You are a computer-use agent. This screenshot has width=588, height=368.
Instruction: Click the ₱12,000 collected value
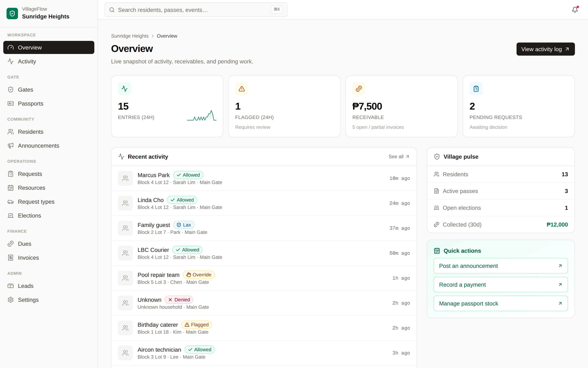pyautogui.click(x=557, y=224)
